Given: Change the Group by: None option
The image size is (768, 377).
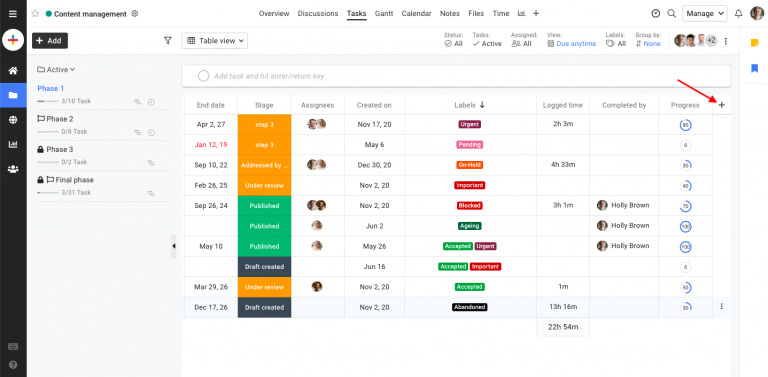Looking at the screenshot, I should pyautogui.click(x=648, y=40).
